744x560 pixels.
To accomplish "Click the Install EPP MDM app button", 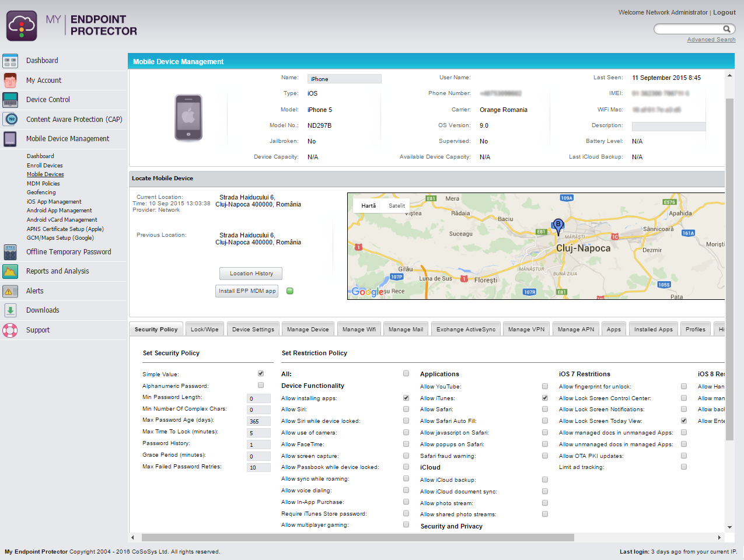I will (x=247, y=291).
